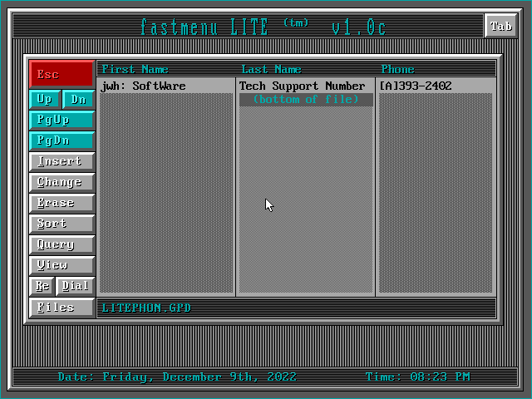Choose the Insert button

coord(62,161)
